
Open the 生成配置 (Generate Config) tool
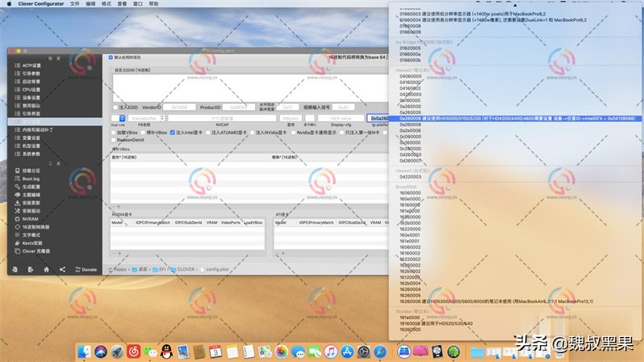pos(27,187)
